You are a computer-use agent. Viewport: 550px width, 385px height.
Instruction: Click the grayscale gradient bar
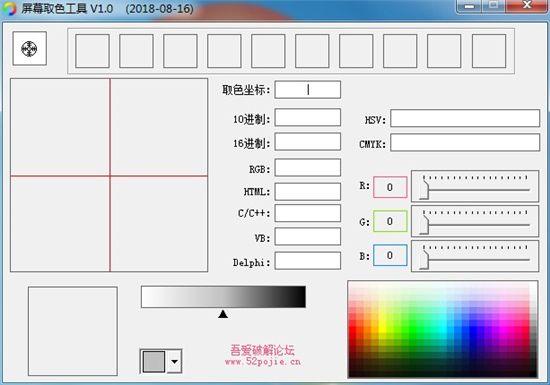coord(223,297)
